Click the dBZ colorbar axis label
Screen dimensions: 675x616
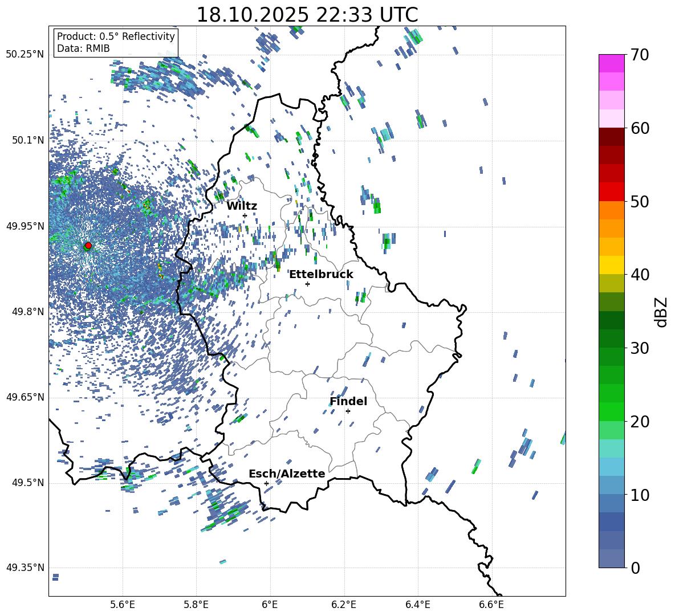pos(661,312)
